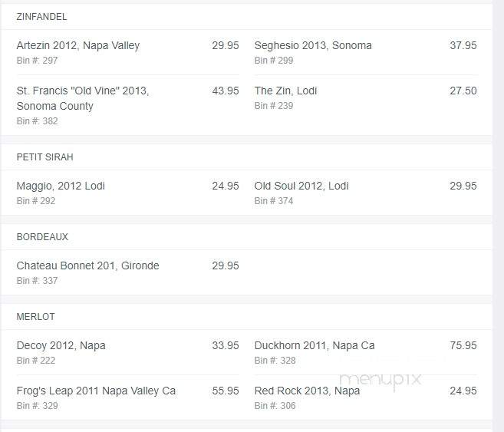
Task: Select Maggio, 2012 Lodi entry
Action: (x=61, y=186)
